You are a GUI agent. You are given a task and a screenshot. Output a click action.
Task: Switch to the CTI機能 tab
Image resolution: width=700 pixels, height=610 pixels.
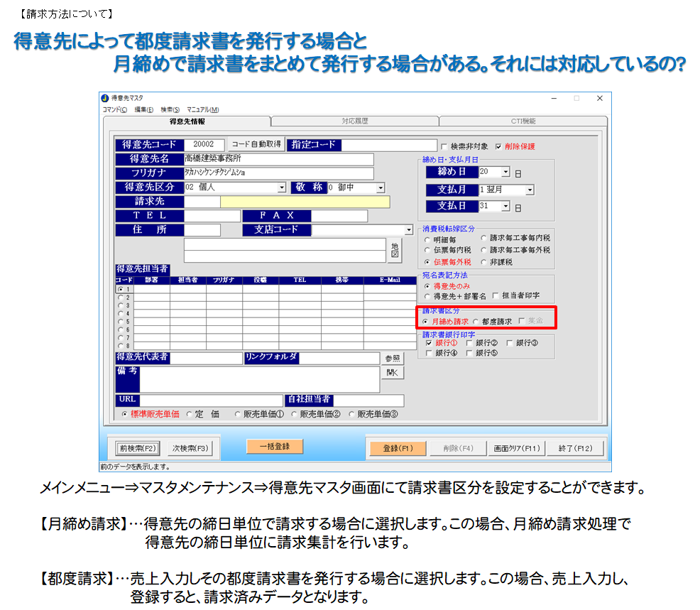523,121
